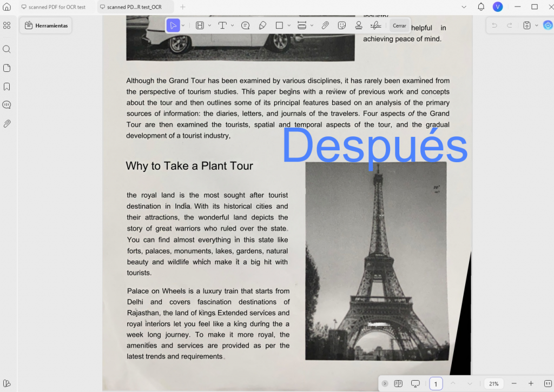Click the attach file toolbar icon

click(325, 25)
